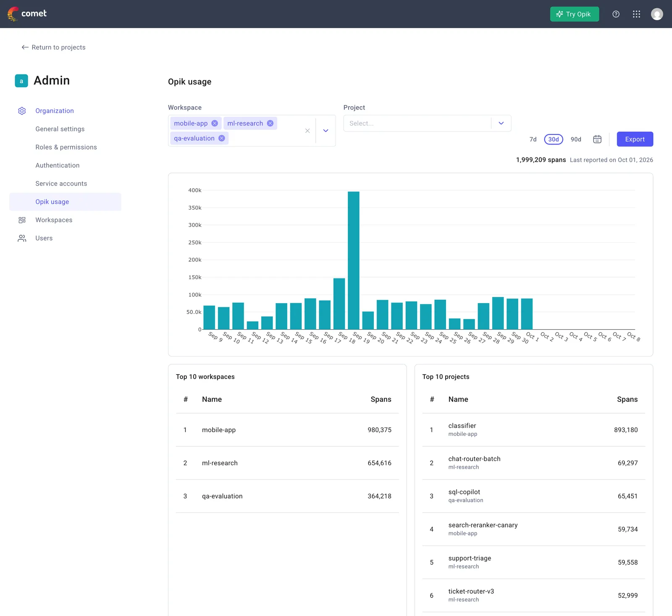
Task: Click the Comet logo
Action: [27, 14]
